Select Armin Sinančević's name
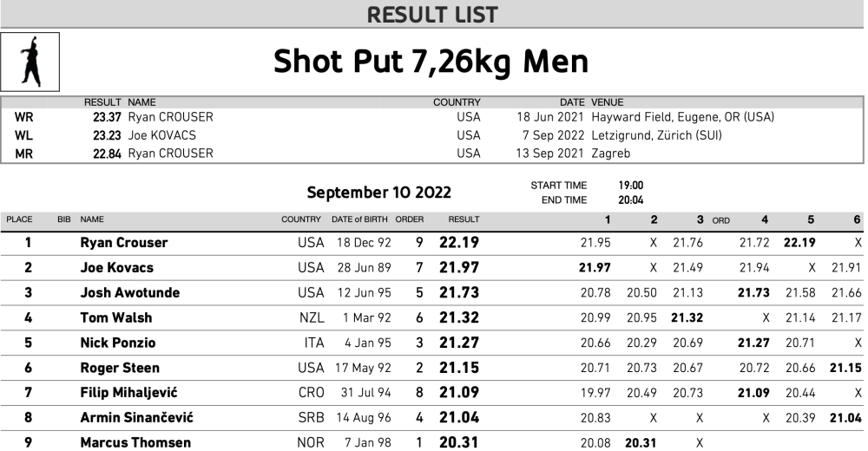 click(x=136, y=418)
